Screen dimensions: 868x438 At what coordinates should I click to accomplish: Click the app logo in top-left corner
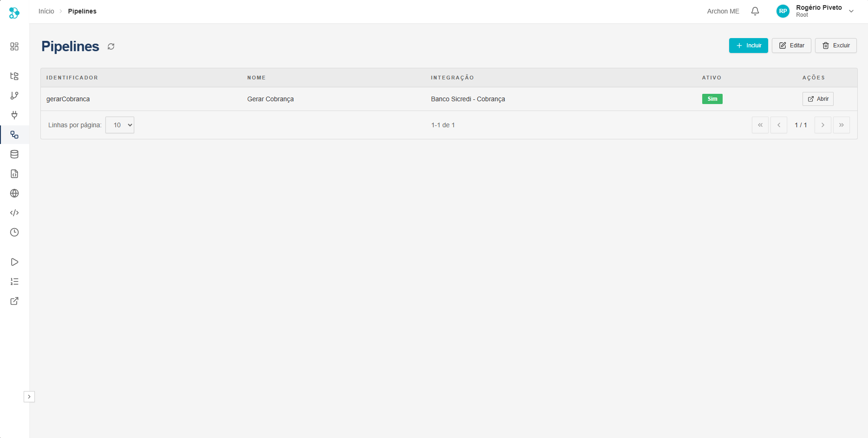[x=14, y=13]
